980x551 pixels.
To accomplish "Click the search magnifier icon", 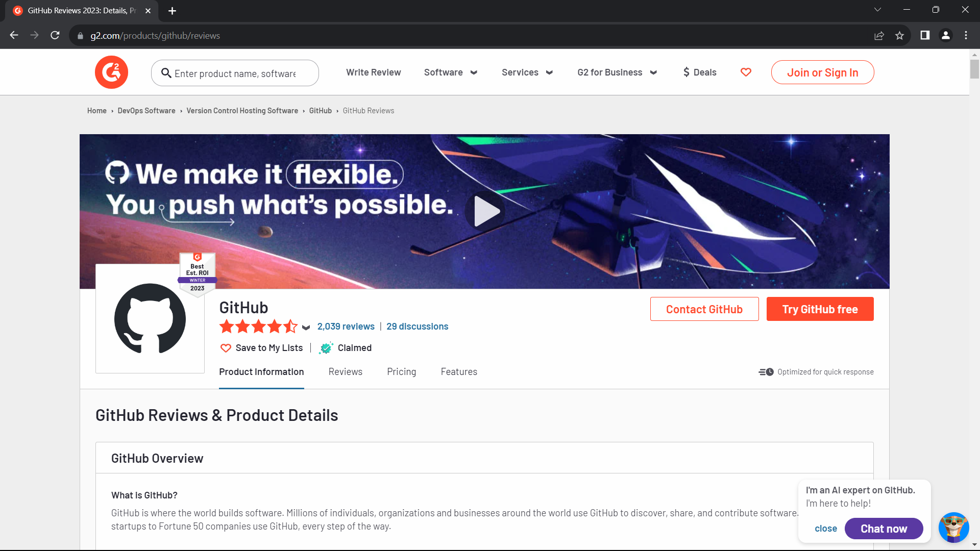I will (x=166, y=73).
